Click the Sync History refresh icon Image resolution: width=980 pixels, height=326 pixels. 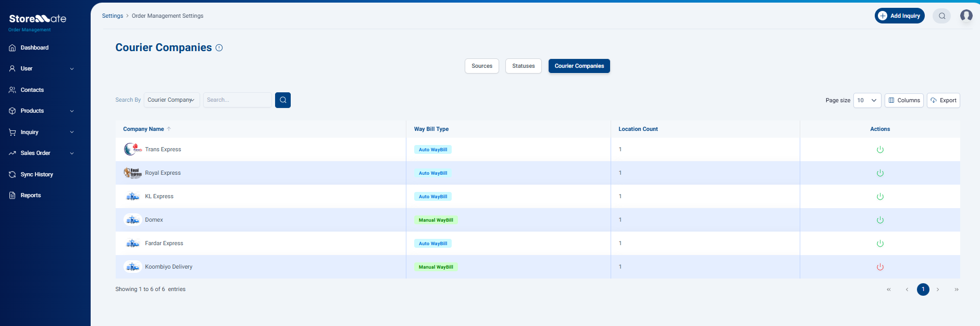pos(13,175)
